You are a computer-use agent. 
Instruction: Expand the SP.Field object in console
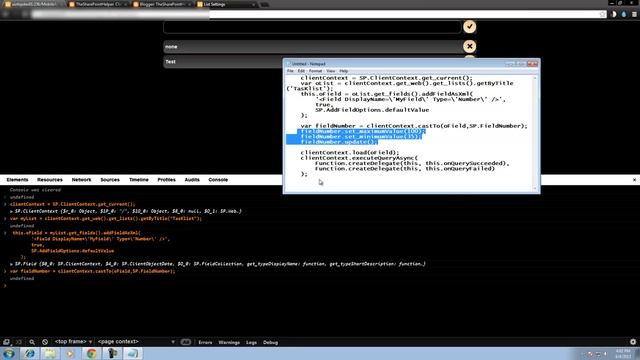point(11,264)
